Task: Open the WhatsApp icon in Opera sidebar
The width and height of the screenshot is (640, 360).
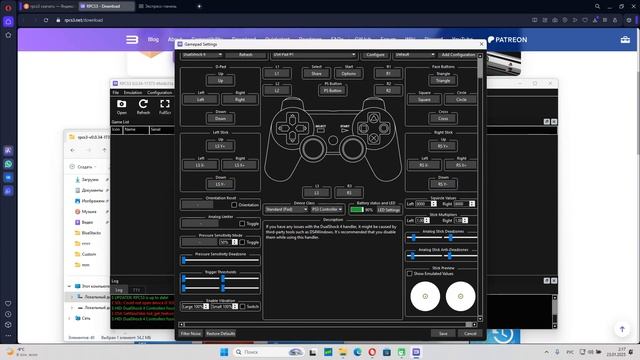Action: coord(8,164)
